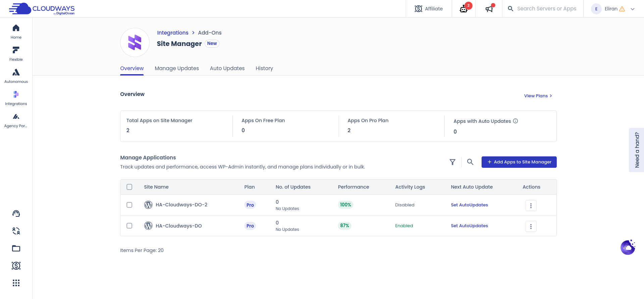Open the floating Cloudways assistant bubble
This screenshot has width=644, height=299.
pos(628,247)
